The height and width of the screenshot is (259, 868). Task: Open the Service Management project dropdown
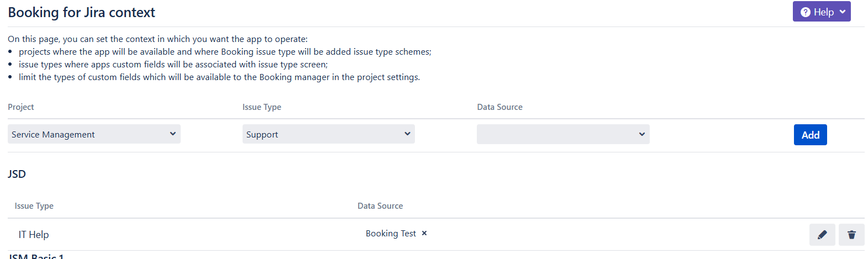coord(94,134)
